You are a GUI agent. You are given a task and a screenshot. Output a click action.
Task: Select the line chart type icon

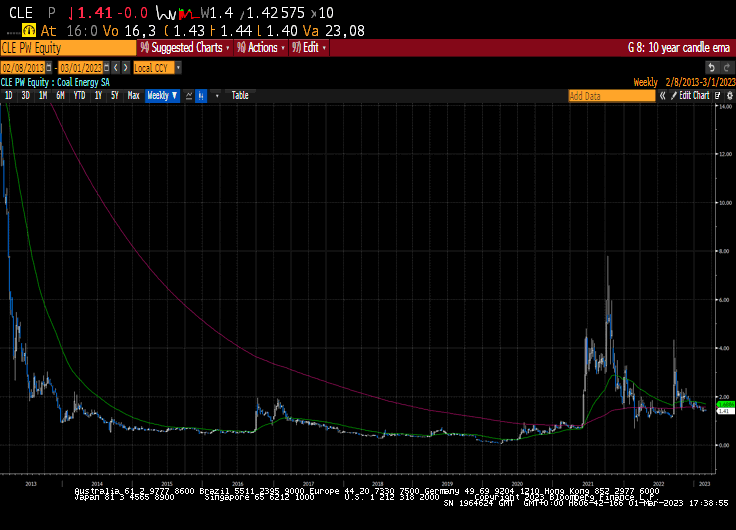pos(186,96)
